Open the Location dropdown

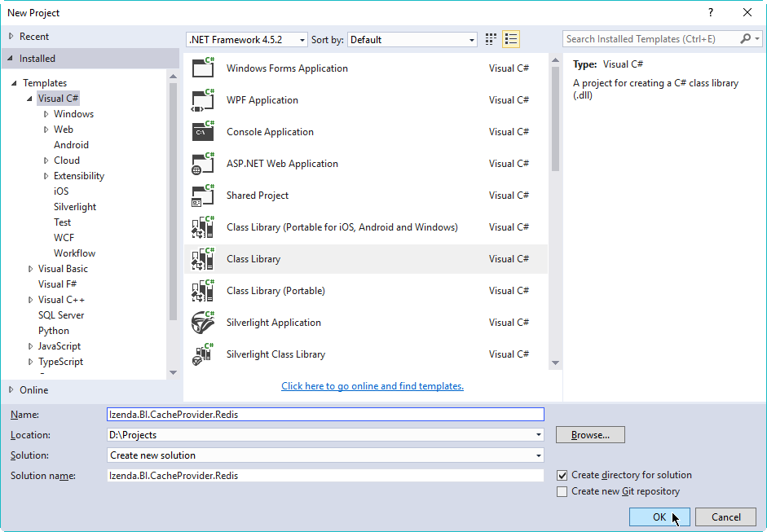pyautogui.click(x=539, y=435)
